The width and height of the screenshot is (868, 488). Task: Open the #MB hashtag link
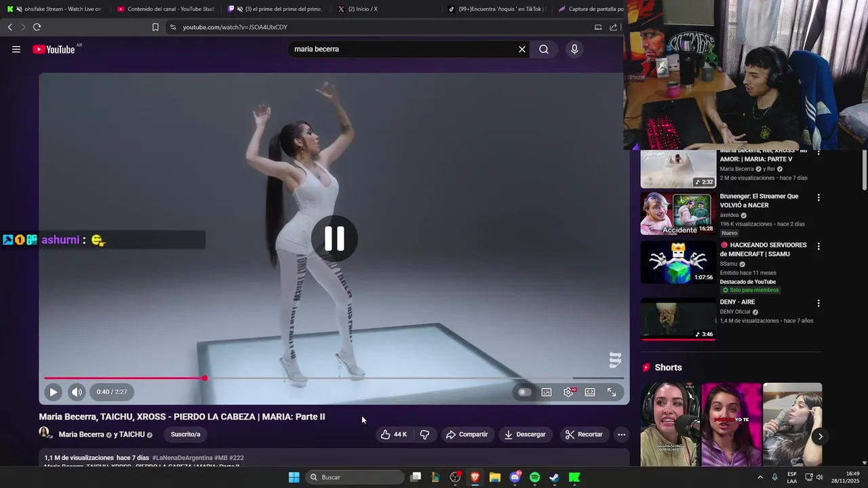click(x=221, y=458)
